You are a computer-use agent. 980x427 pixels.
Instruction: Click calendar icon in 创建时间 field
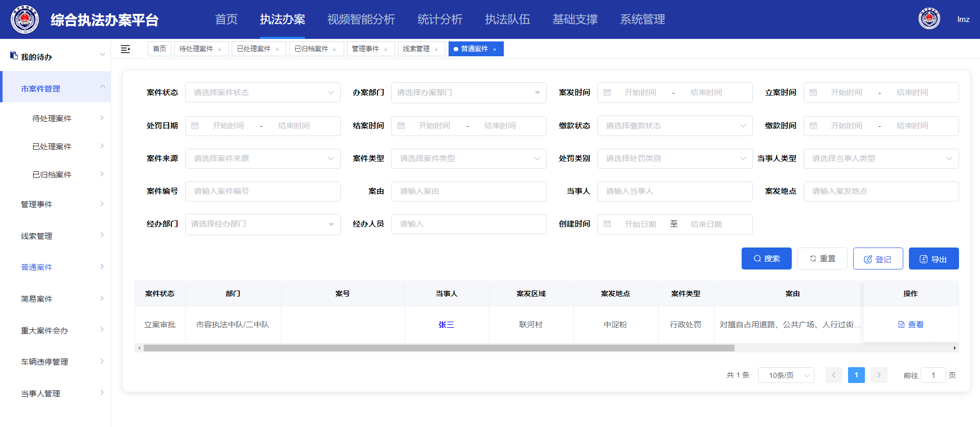607,224
